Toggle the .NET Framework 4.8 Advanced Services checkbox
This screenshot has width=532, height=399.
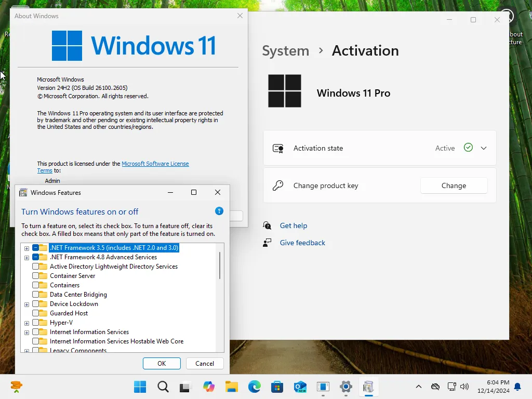pos(35,257)
